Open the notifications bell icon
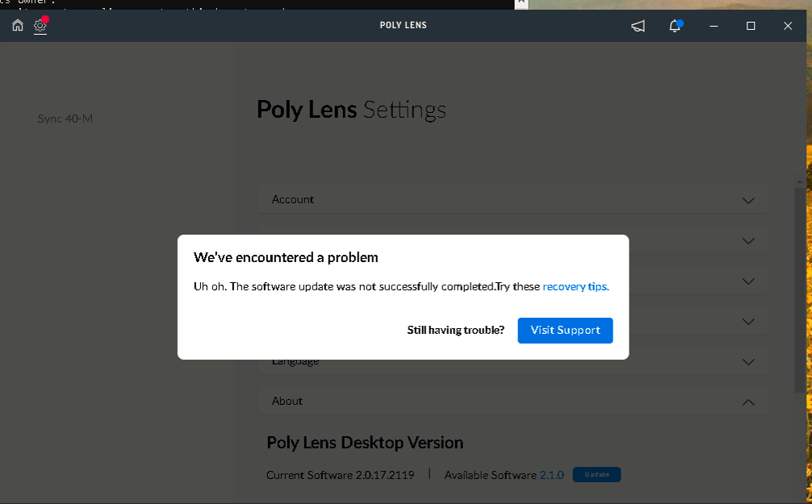This screenshot has height=504, width=812. click(x=675, y=26)
